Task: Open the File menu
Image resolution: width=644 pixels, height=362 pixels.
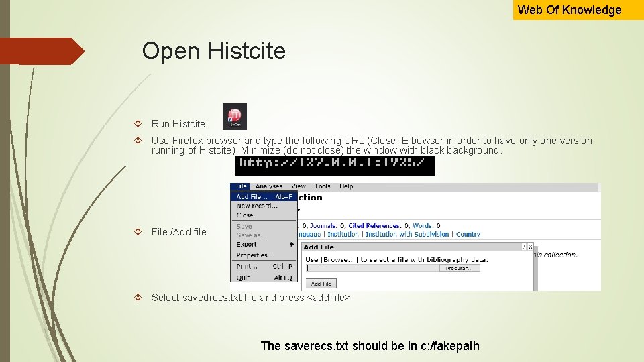Action: pyautogui.click(x=240, y=186)
